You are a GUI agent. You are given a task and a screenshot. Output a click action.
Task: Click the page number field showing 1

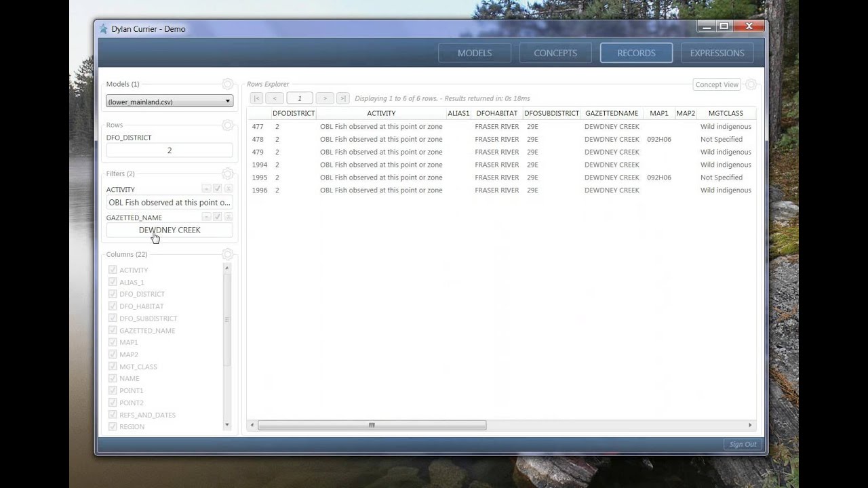pyautogui.click(x=300, y=98)
